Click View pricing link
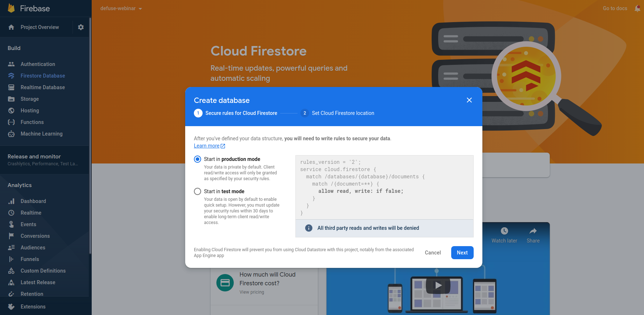The image size is (644, 315). [252, 292]
